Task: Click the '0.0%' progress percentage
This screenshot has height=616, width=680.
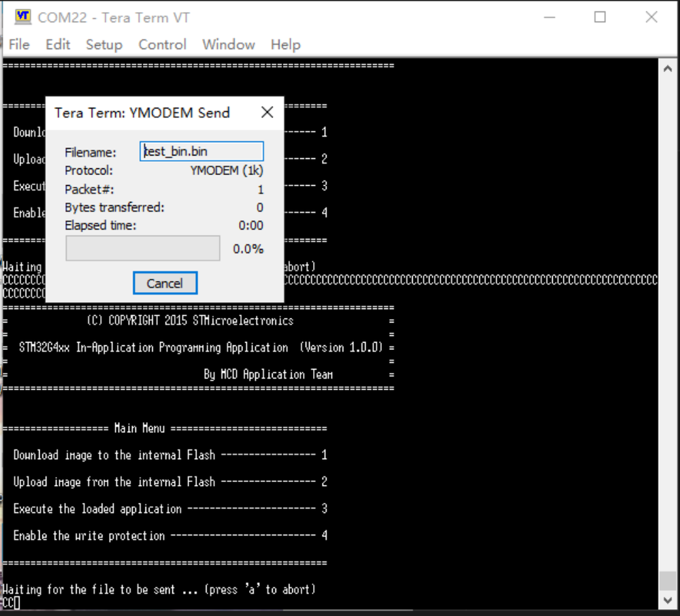Action: (248, 249)
